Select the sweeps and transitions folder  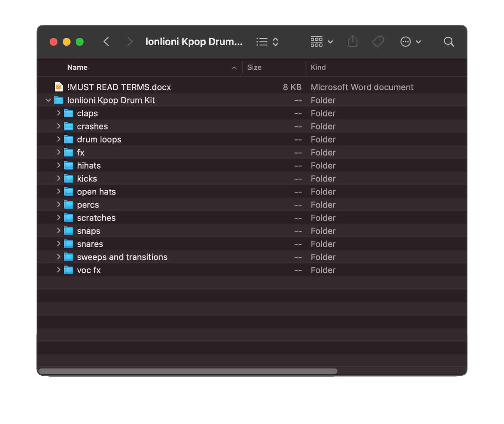(122, 257)
